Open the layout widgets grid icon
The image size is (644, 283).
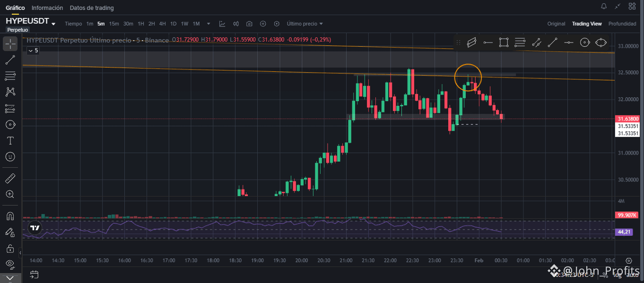[x=632, y=6]
